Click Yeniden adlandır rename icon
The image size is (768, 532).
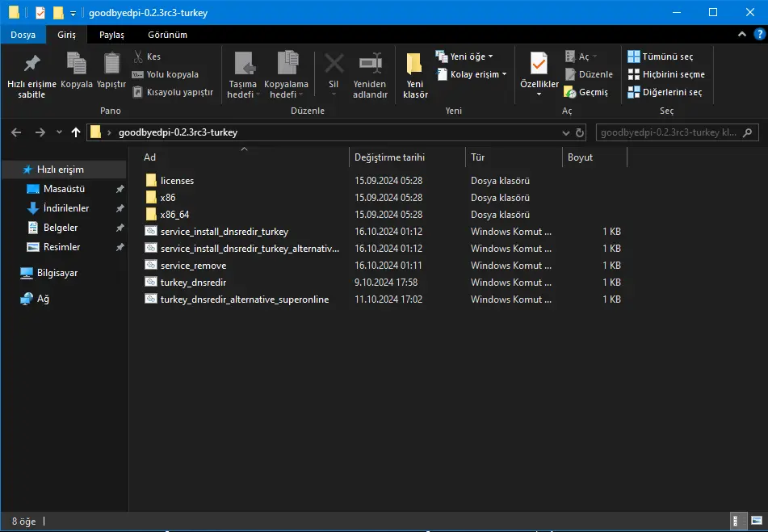371,64
